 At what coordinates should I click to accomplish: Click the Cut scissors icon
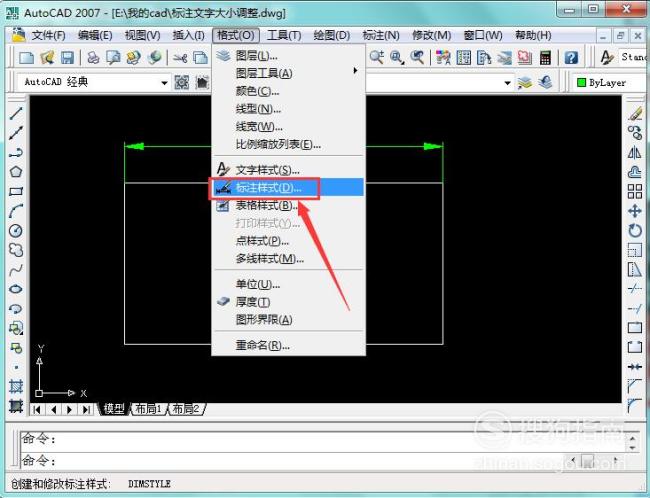[180, 58]
